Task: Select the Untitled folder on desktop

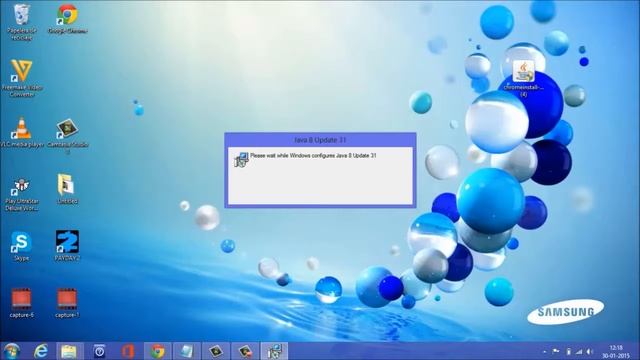Action: pos(67,189)
